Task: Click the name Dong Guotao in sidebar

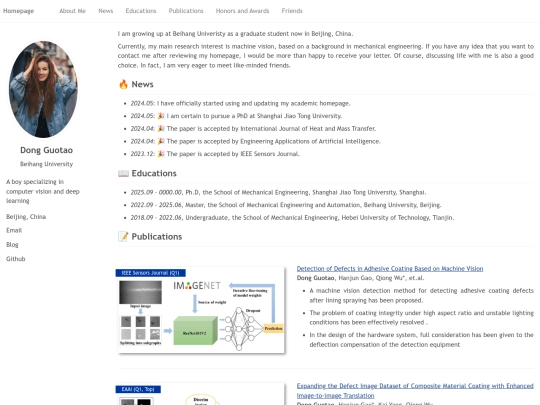Action: (46, 150)
